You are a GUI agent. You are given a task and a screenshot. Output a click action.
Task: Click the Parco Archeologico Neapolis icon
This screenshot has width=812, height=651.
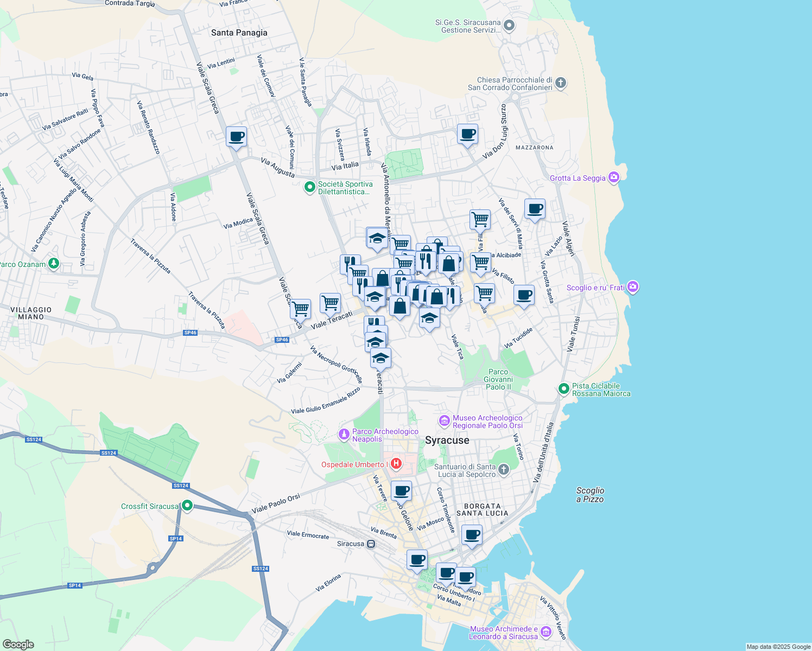coord(344,435)
